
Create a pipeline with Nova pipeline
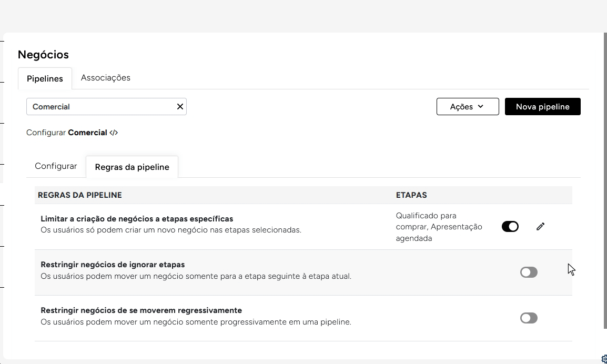pyautogui.click(x=542, y=107)
